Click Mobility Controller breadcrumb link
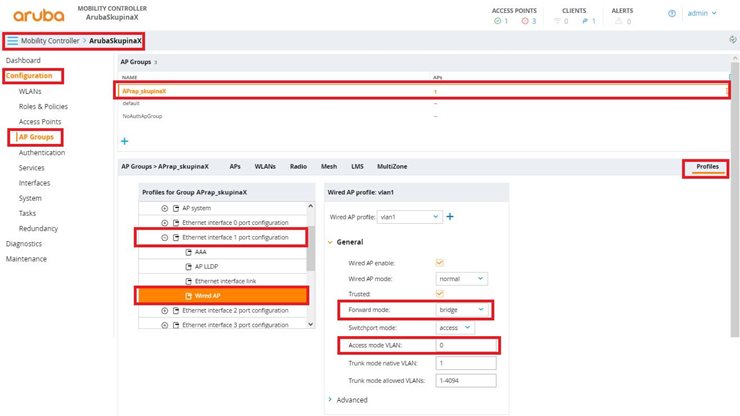The image size is (740, 416). click(x=50, y=41)
